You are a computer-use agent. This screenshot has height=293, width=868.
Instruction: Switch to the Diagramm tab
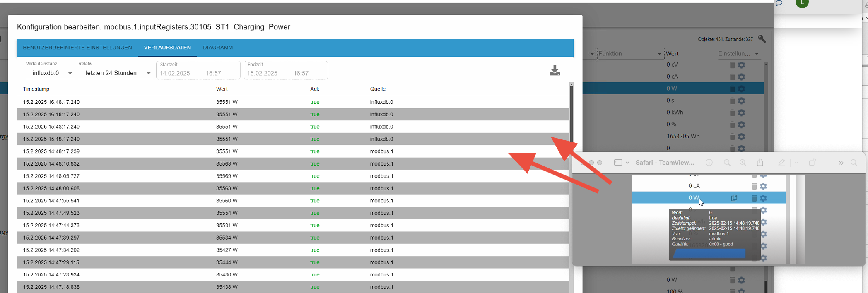(218, 48)
